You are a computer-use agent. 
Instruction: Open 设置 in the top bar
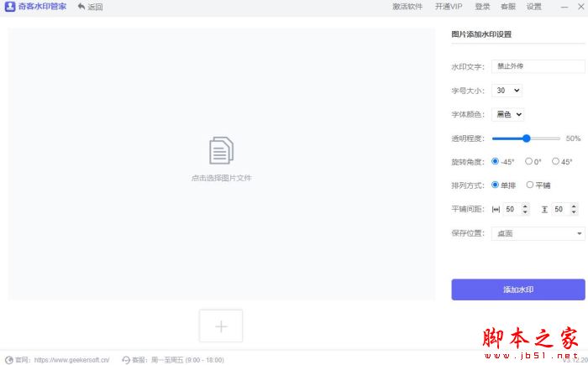pyautogui.click(x=533, y=7)
